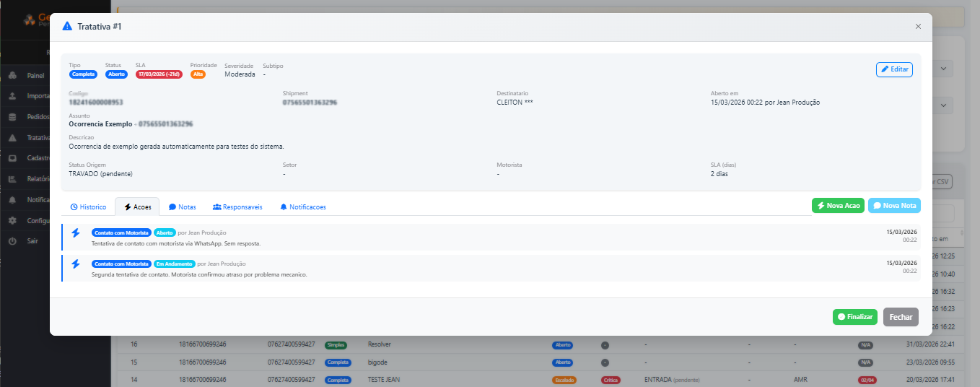Open the Historico tab

click(88, 206)
